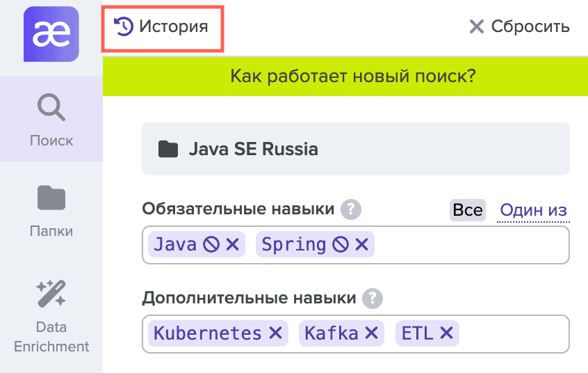The height and width of the screenshot is (373, 588).
Task: Click the æ application logo
Action: click(51, 33)
